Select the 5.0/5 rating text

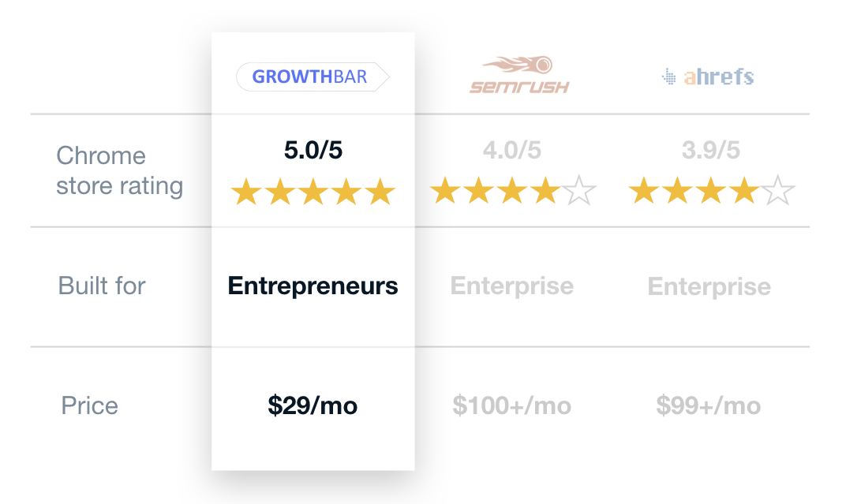point(313,150)
